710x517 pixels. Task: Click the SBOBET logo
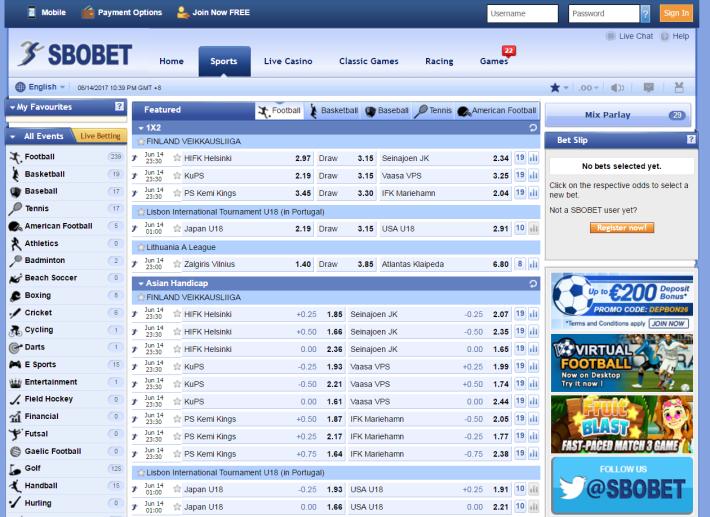(75, 55)
